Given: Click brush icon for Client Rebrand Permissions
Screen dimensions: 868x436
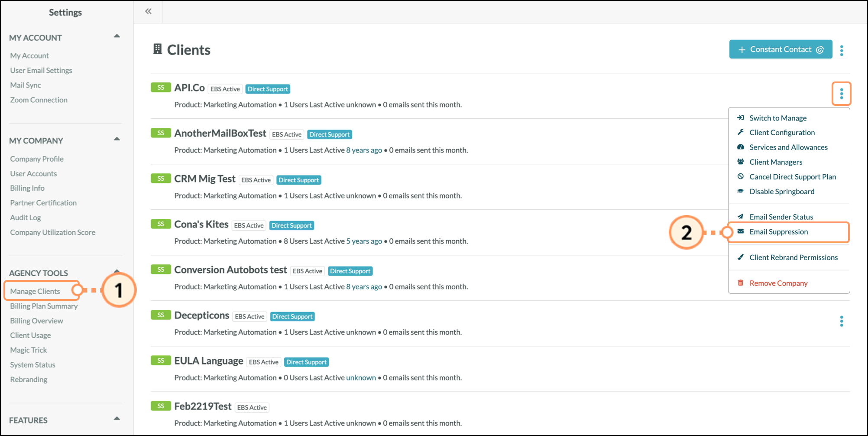Looking at the screenshot, I should [741, 257].
